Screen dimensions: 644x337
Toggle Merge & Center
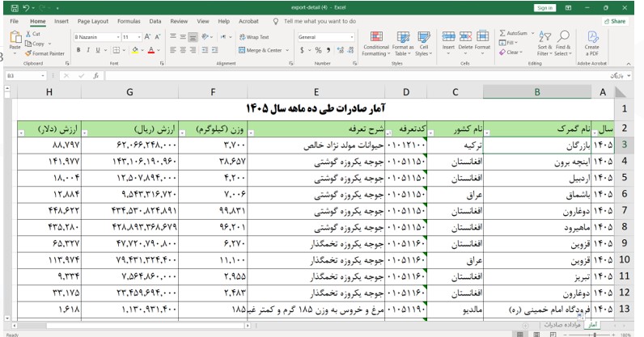tap(261, 50)
